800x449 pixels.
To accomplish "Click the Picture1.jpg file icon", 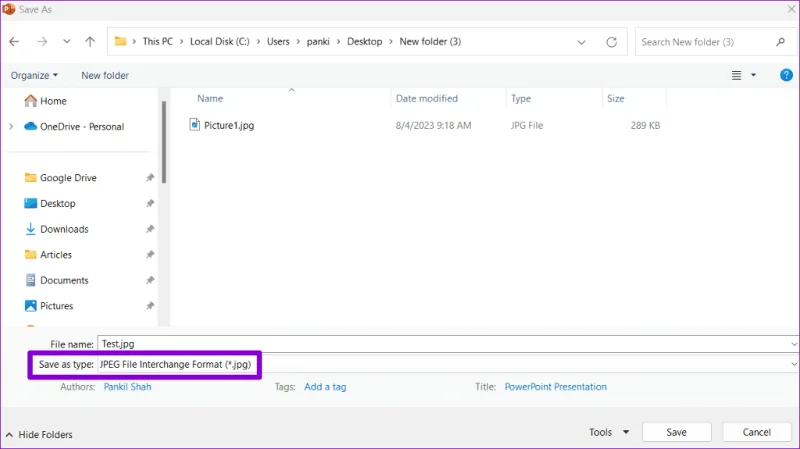I will [x=194, y=124].
